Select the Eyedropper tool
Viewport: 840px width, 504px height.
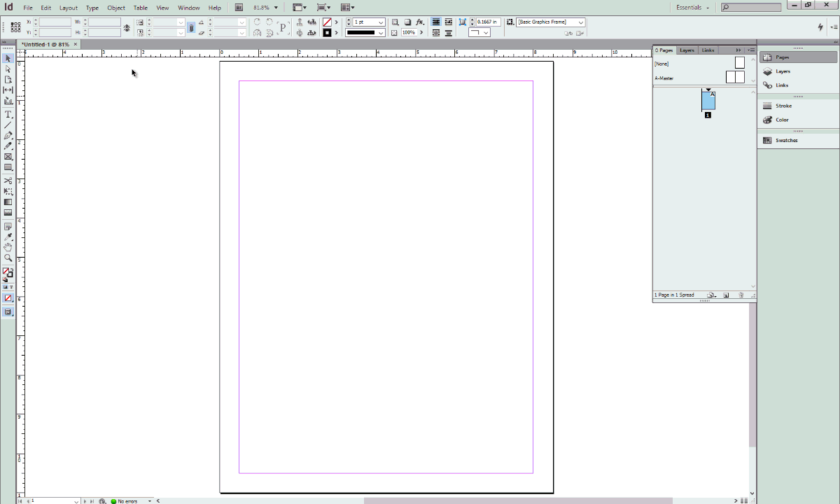[x=8, y=237]
